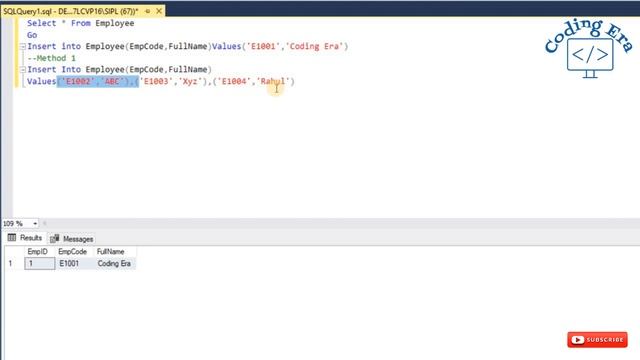This screenshot has height=360, width=640.
Task: Select the FullName column header
Action: click(x=111, y=252)
